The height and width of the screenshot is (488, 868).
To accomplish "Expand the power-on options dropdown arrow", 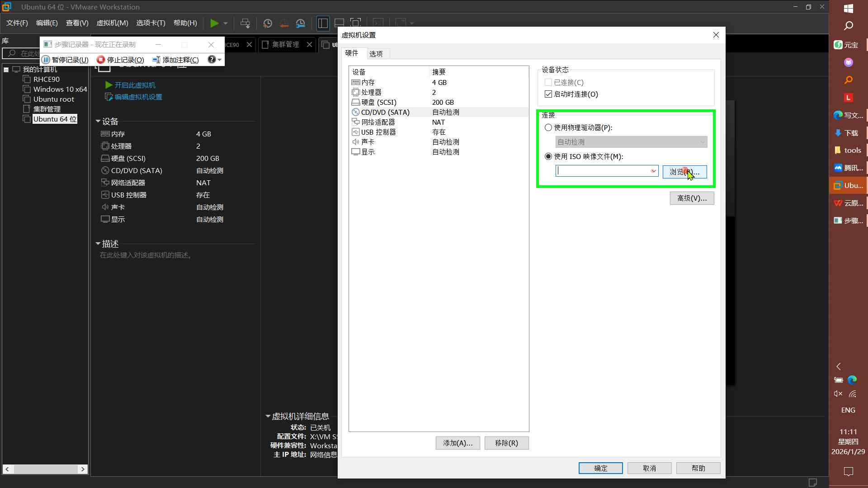I will pyautogui.click(x=226, y=23).
